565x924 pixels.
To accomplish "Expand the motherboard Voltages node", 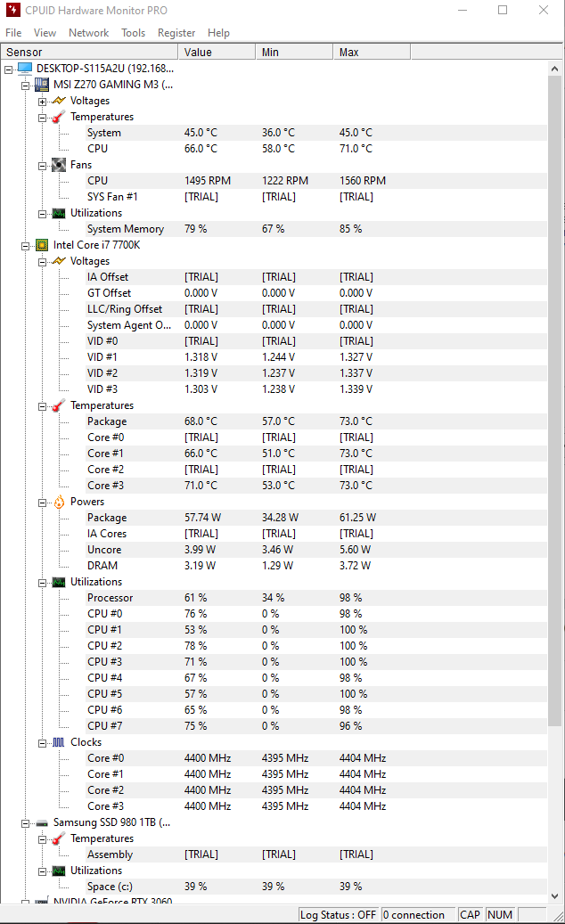I will pyautogui.click(x=43, y=102).
